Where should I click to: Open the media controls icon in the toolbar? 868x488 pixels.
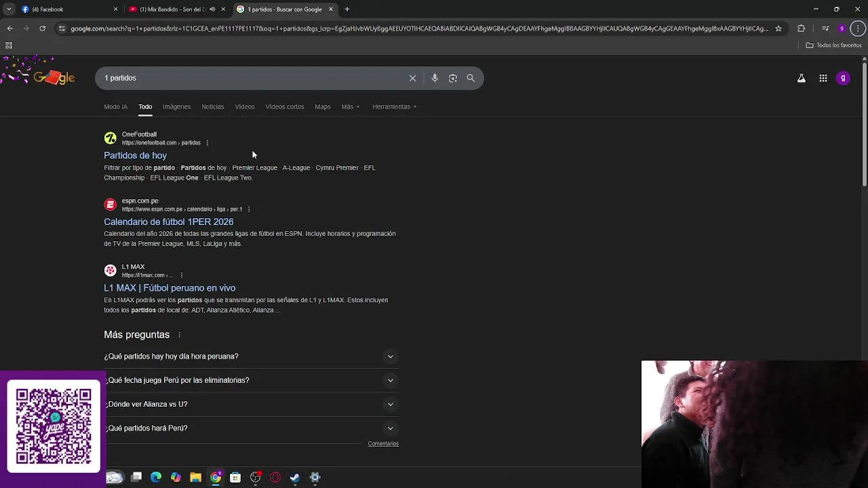point(825,28)
